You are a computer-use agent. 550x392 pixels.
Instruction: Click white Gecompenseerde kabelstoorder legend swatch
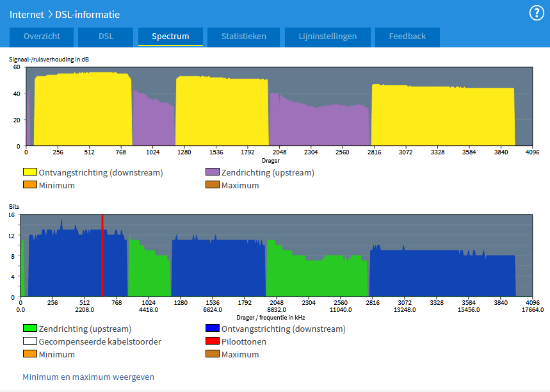30,341
